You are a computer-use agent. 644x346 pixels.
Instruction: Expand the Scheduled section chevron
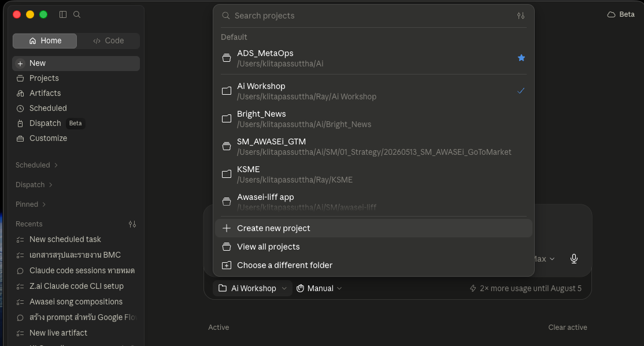click(56, 165)
